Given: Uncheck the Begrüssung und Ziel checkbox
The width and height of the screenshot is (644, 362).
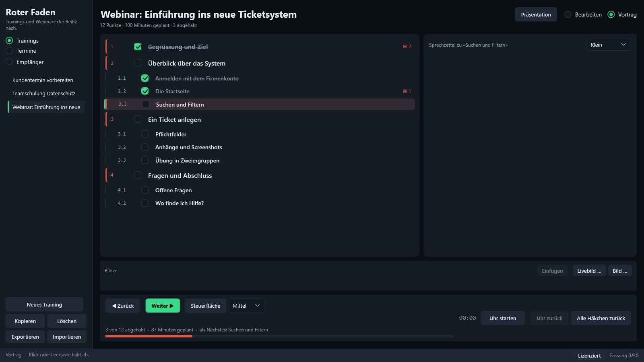Looking at the screenshot, I should click(x=138, y=47).
